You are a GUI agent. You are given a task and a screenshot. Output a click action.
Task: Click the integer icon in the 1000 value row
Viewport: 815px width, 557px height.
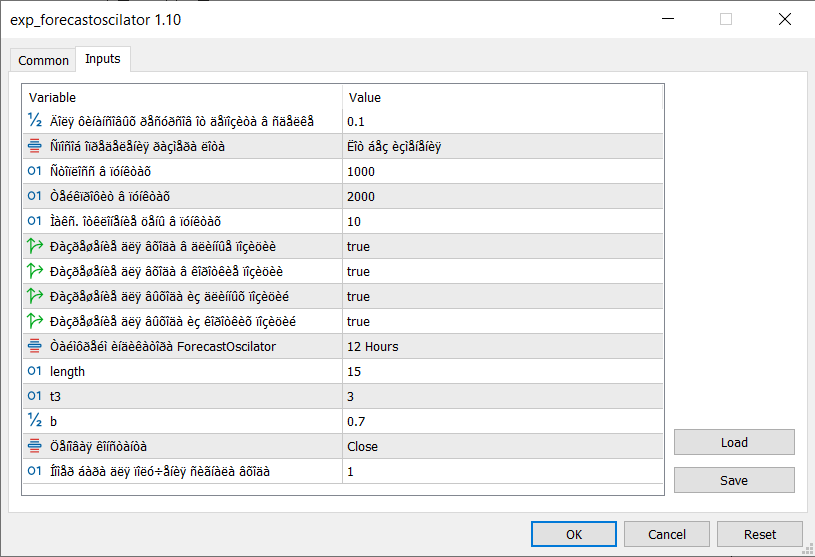coord(35,171)
